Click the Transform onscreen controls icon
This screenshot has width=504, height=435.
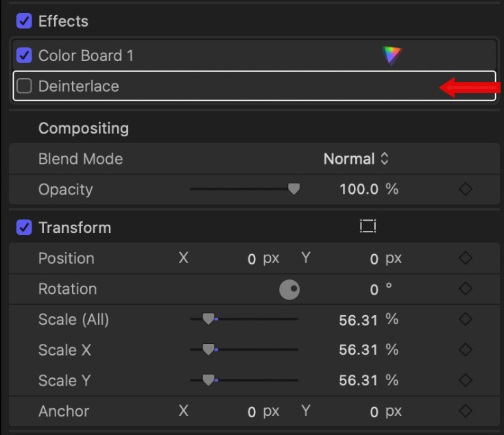pos(368,227)
